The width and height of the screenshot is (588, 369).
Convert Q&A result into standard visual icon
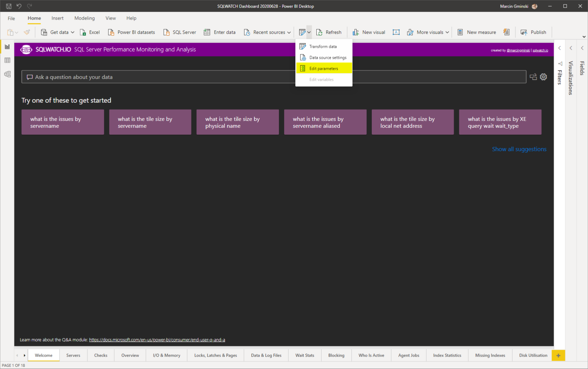[533, 77]
